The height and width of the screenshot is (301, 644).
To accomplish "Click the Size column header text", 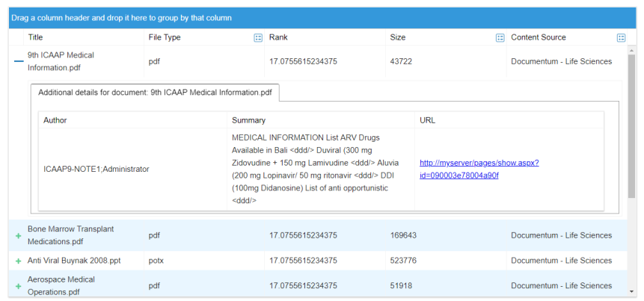I will pos(398,37).
